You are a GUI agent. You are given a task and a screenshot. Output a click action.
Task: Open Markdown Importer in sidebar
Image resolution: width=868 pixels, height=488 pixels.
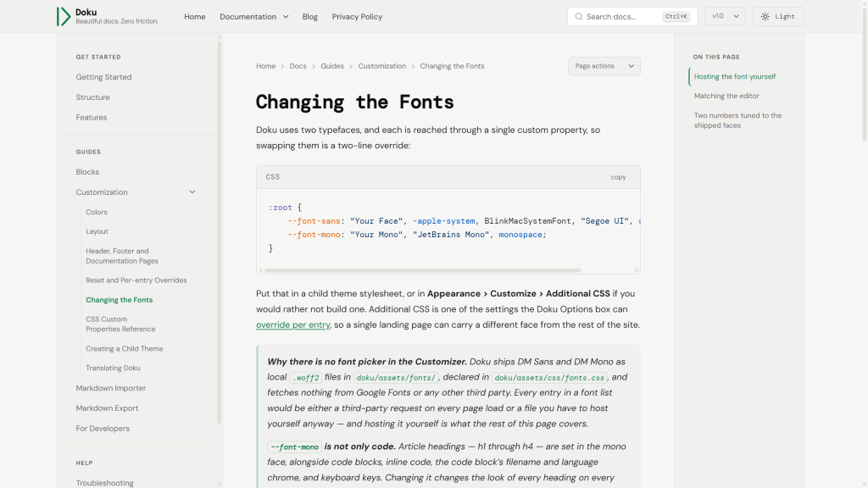[111, 388]
